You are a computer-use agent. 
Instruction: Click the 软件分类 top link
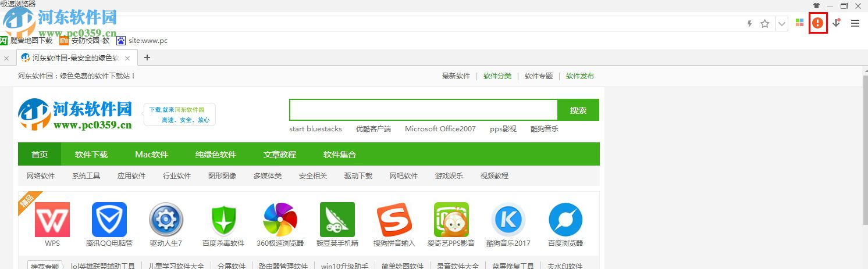(497, 76)
